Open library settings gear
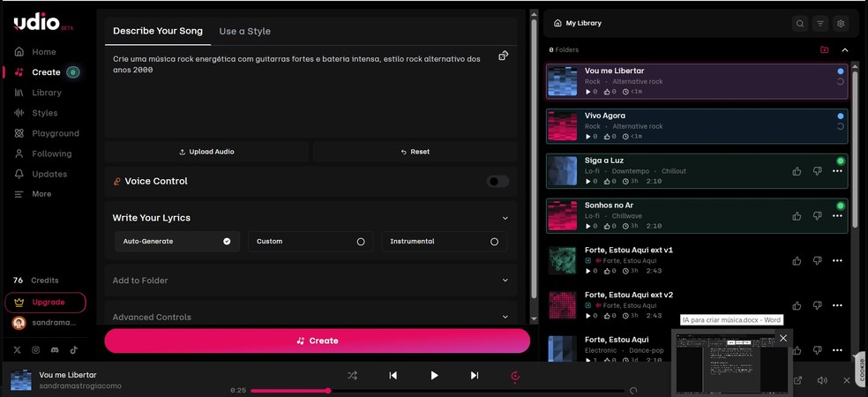 click(841, 23)
